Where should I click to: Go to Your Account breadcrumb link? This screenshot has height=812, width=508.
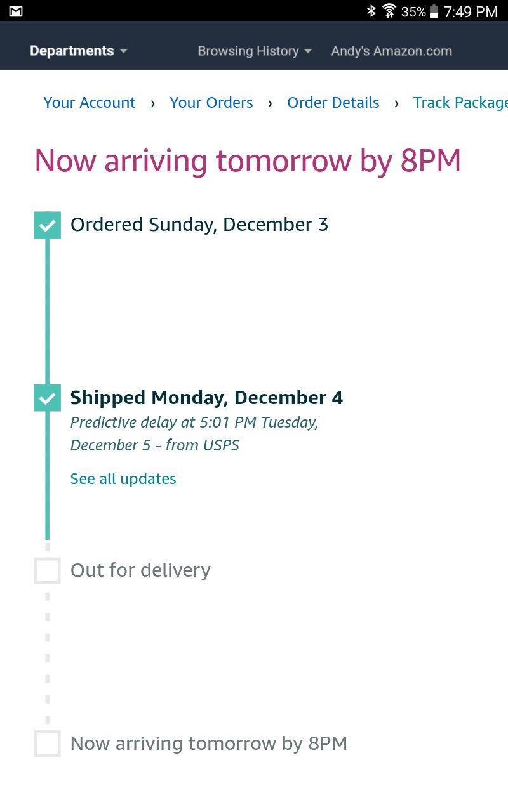(90, 103)
